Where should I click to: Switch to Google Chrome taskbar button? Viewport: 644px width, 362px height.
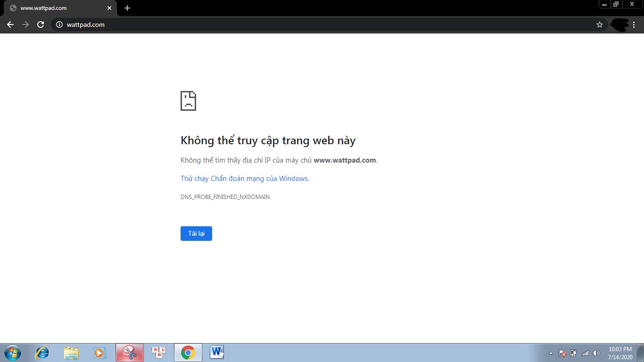(188, 353)
